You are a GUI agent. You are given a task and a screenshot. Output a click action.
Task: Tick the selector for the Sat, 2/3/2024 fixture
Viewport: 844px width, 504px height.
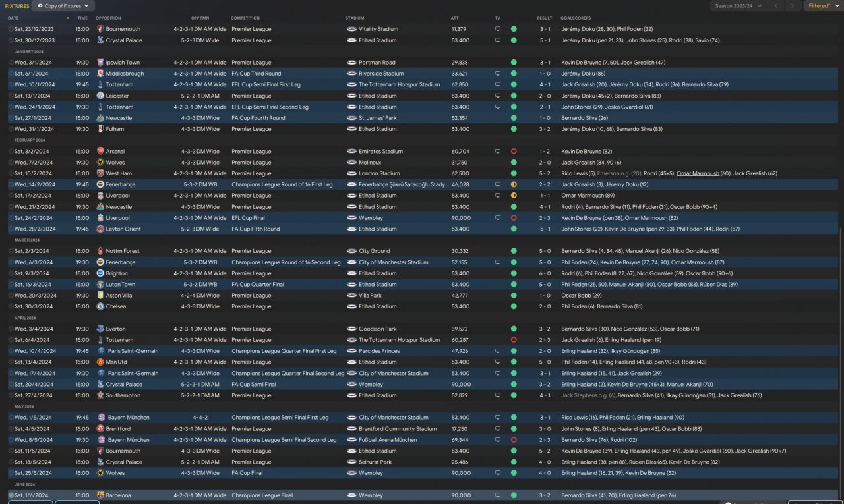(11, 251)
